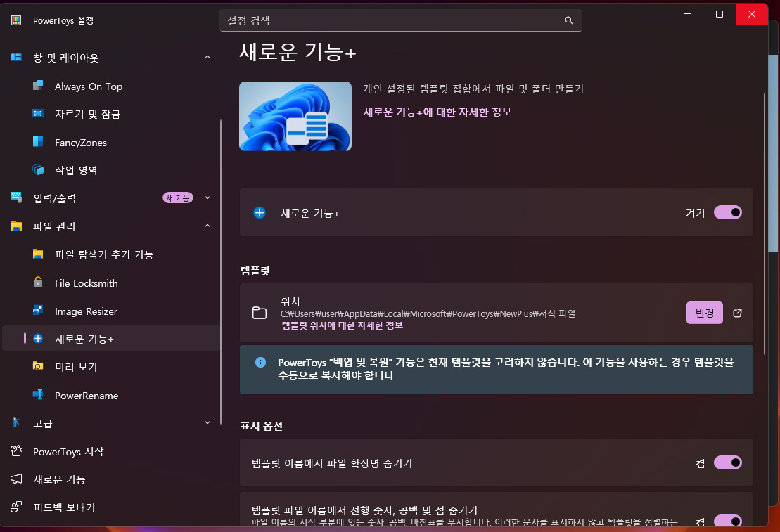The height and width of the screenshot is (532, 780).
Task: Click the 변경 button
Action: pos(704,313)
